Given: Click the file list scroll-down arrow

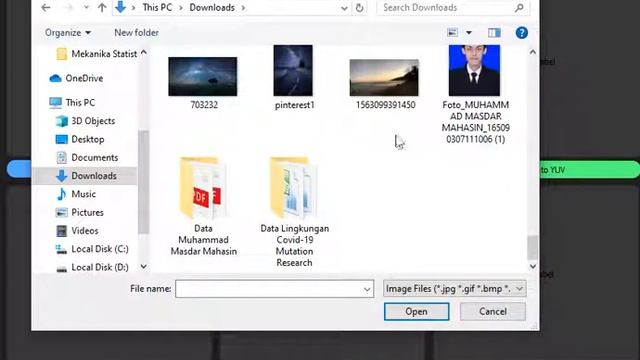Looking at the screenshot, I should [533, 267].
